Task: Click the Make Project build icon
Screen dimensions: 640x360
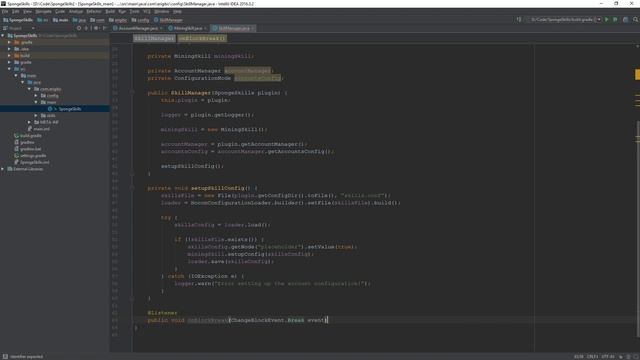Action: click(518, 20)
